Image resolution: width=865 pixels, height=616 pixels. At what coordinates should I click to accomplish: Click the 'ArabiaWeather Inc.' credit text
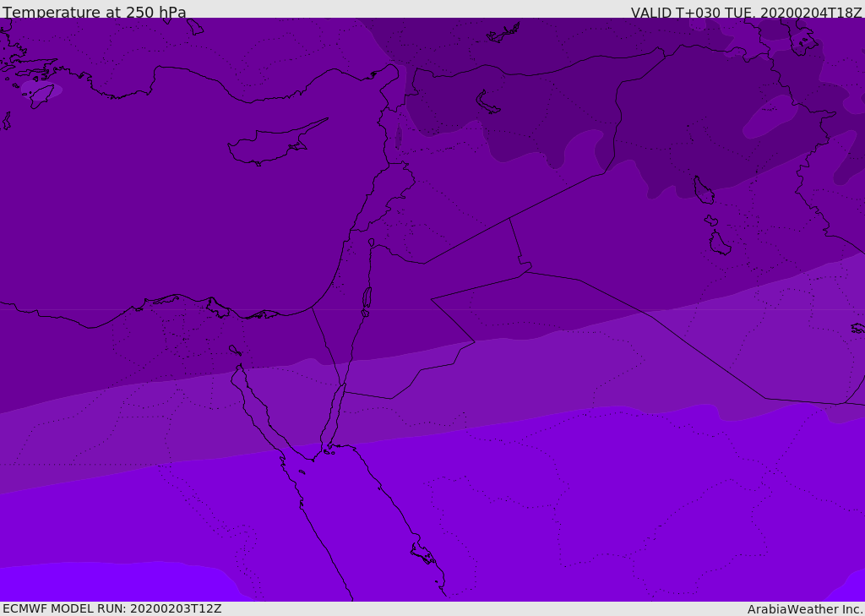coord(804,609)
